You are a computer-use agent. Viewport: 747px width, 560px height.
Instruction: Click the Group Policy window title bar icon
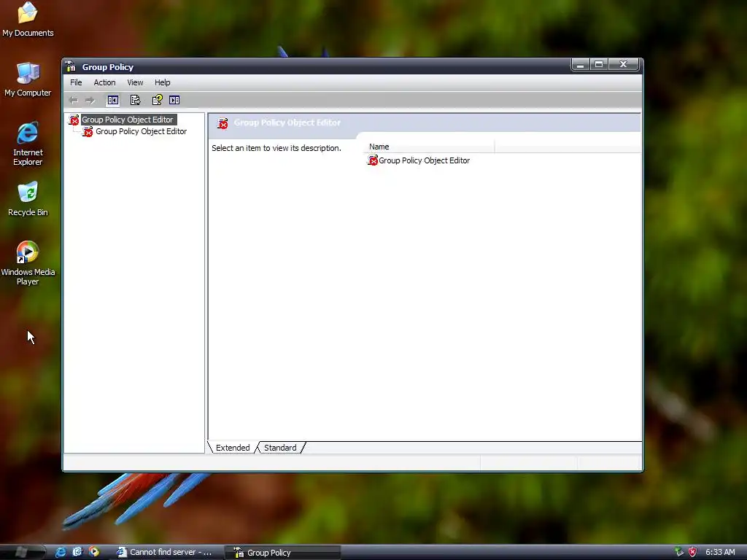point(71,66)
